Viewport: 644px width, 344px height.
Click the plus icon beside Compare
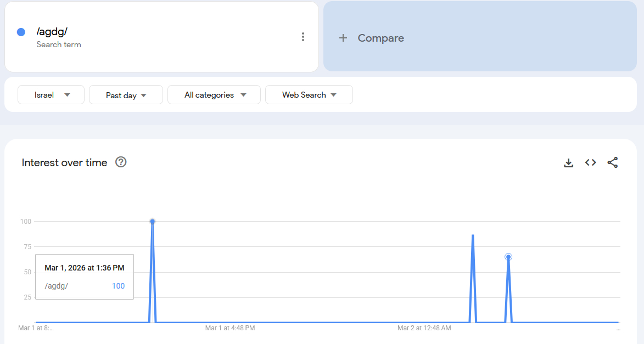click(x=343, y=38)
